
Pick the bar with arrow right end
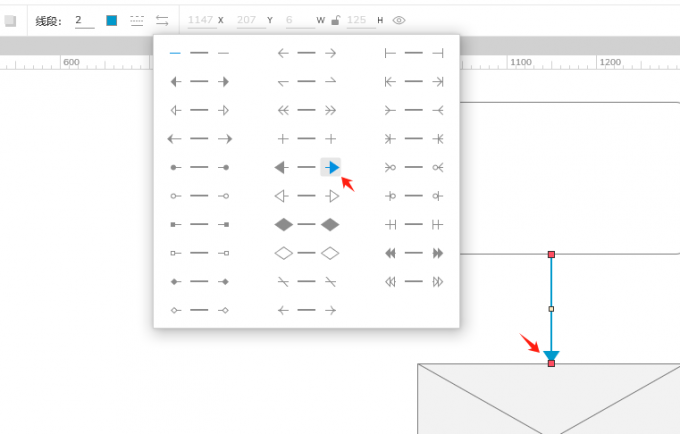click(438, 82)
